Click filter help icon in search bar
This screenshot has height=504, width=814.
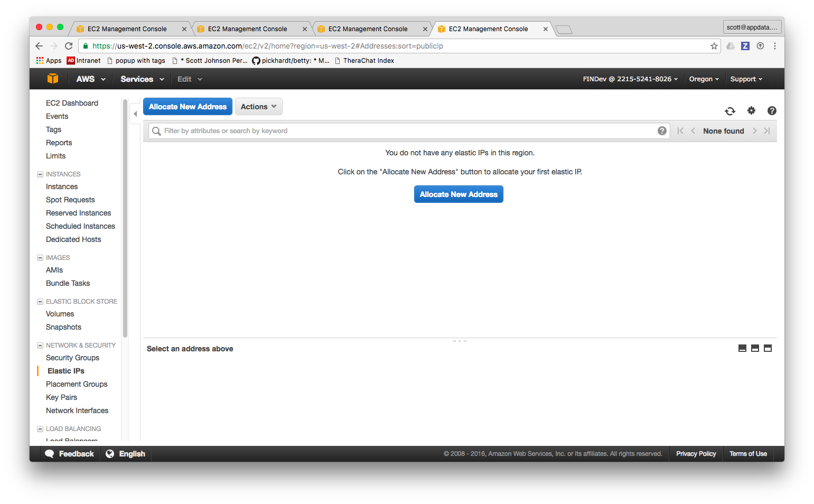pos(662,130)
